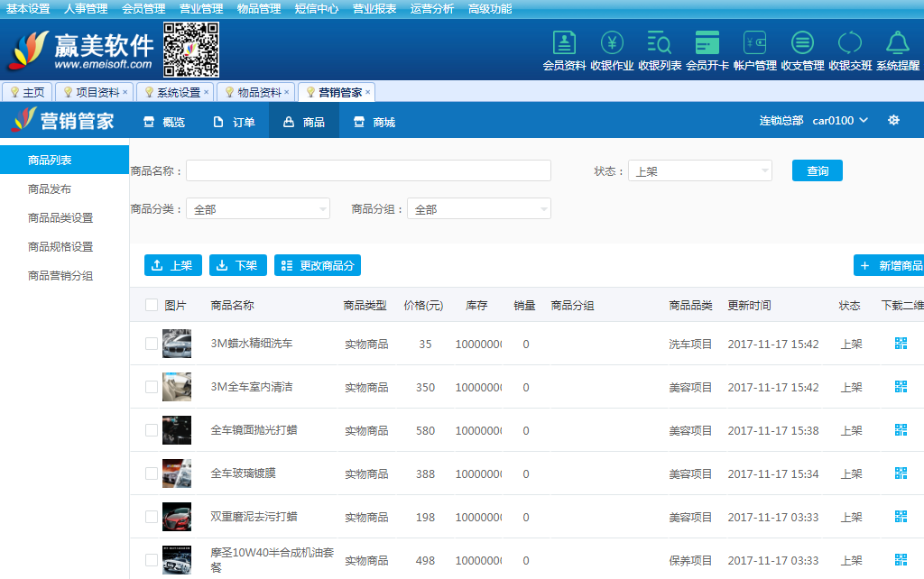Download QR code for 3M蜡水精细洗车
The width and height of the screenshot is (924, 579).
tap(901, 344)
